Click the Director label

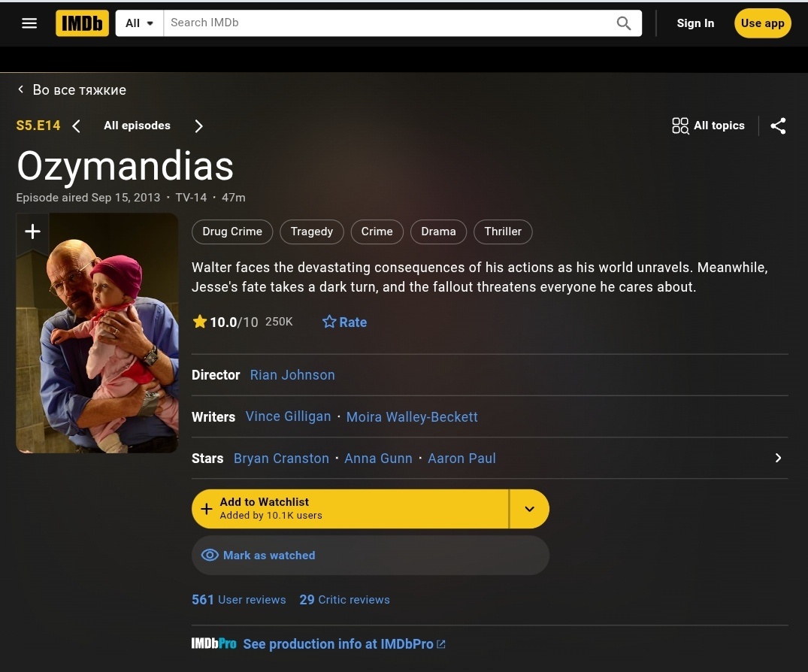216,375
